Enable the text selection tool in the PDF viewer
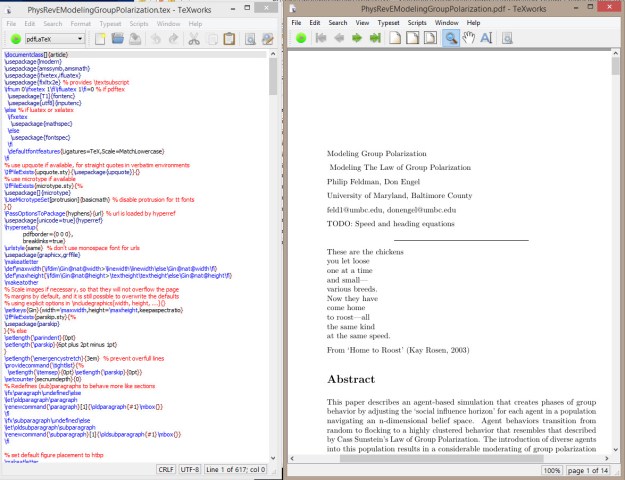This screenshot has height=480, width=625. [487, 38]
